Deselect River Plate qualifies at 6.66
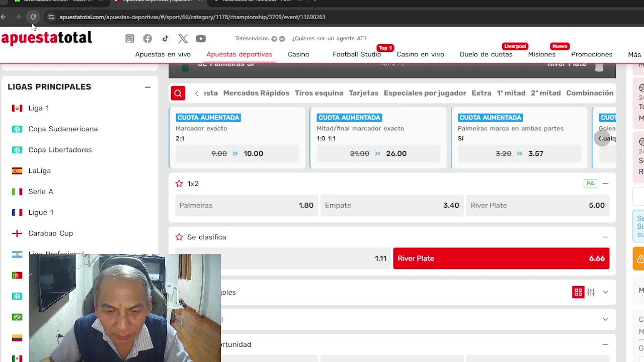Image resolution: width=644 pixels, height=362 pixels. (501, 258)
